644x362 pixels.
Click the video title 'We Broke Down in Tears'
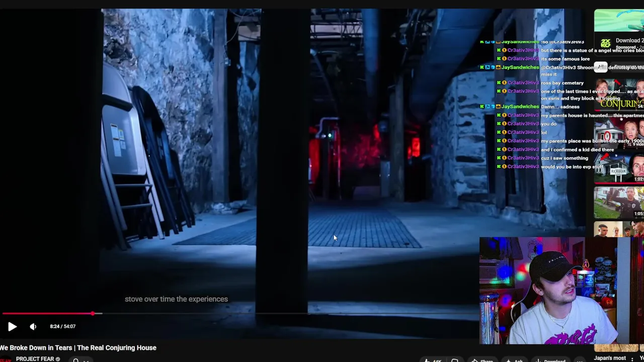(78, 347)
